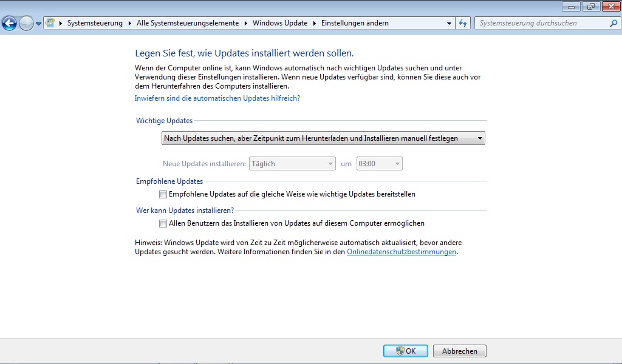Restore down the window

(591, 7)
